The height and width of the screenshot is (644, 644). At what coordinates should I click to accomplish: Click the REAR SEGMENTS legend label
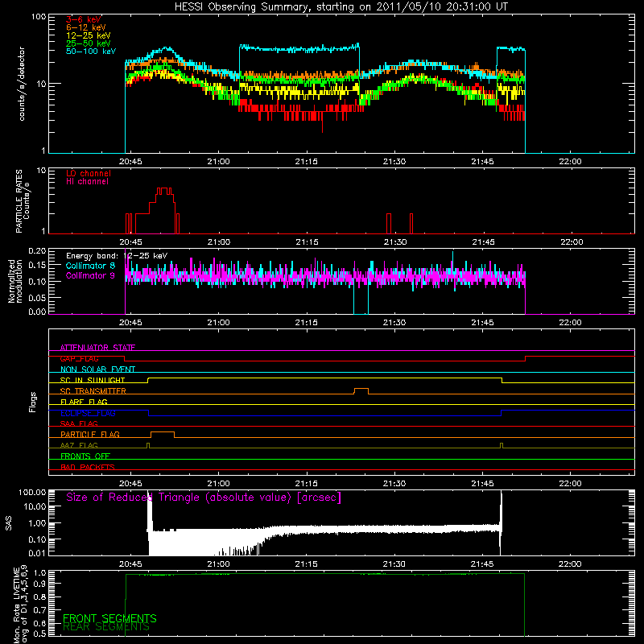106,627
